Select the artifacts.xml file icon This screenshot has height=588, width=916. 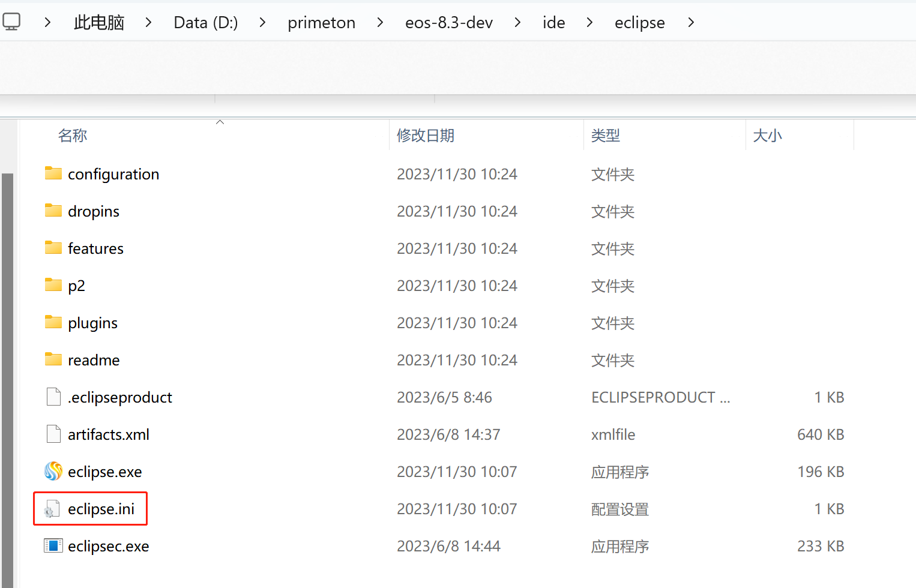53,434
